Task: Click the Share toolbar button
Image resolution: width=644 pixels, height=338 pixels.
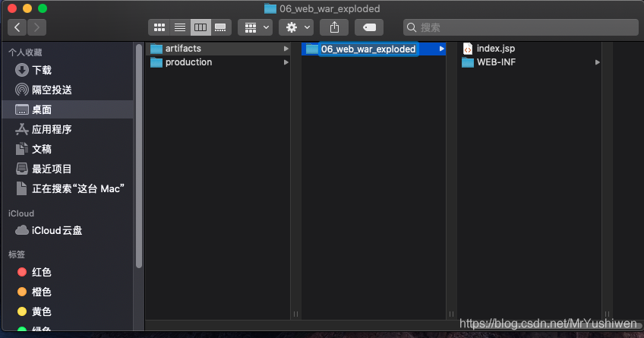Action: coord(334,27)
